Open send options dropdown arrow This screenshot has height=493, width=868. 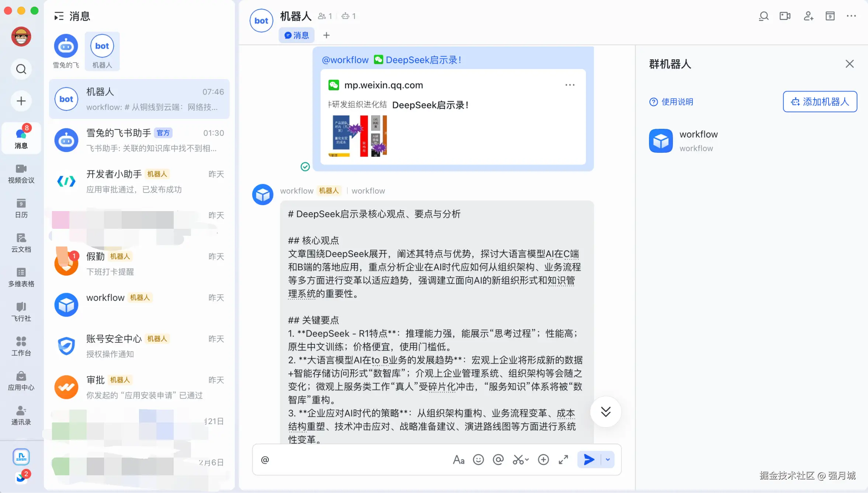pyautogui.click(x=608, y=459)
